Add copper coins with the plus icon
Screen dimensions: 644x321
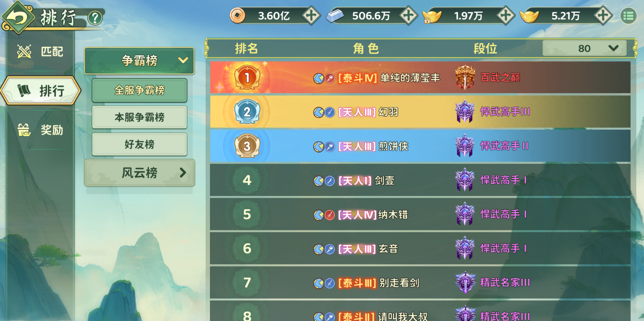(x=311, y=16)
